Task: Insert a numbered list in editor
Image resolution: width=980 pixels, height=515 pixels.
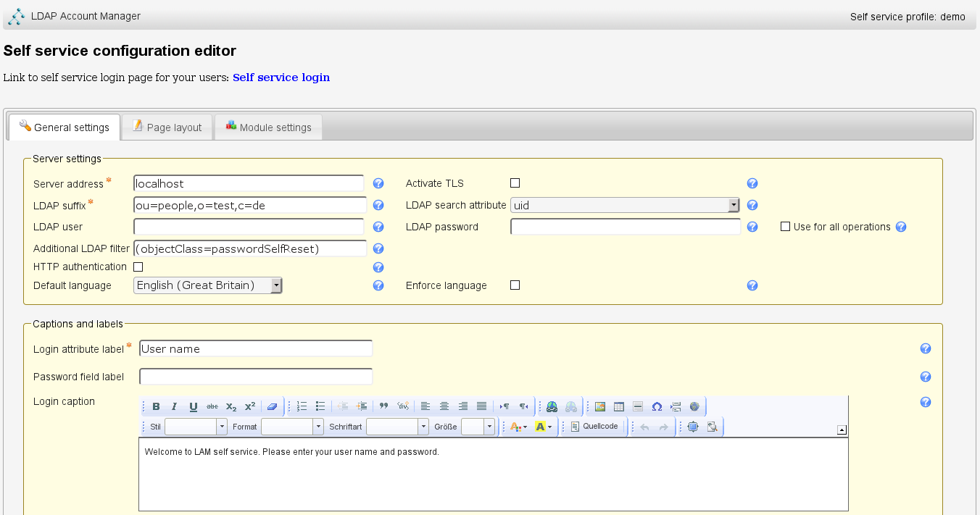Action: (302, 406)
